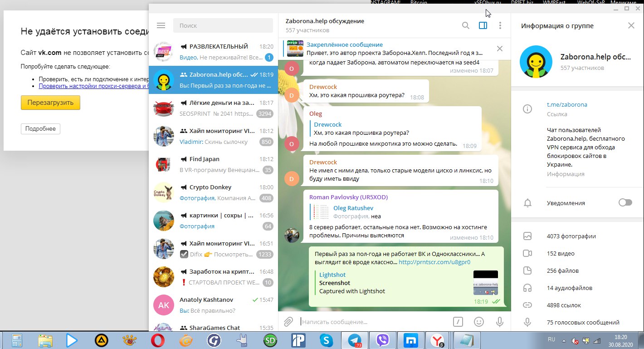Open the Opera browser taskbar icon
Viewport: 644px width, 349px height.
(158, 340)
